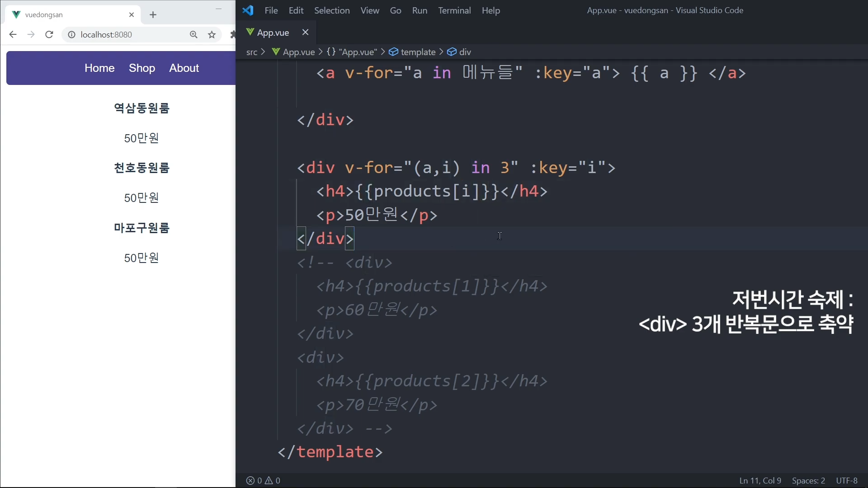This screenshot has width=868, height=488.
Task: Click the browser back arrow
Action: tap(13, 35)
